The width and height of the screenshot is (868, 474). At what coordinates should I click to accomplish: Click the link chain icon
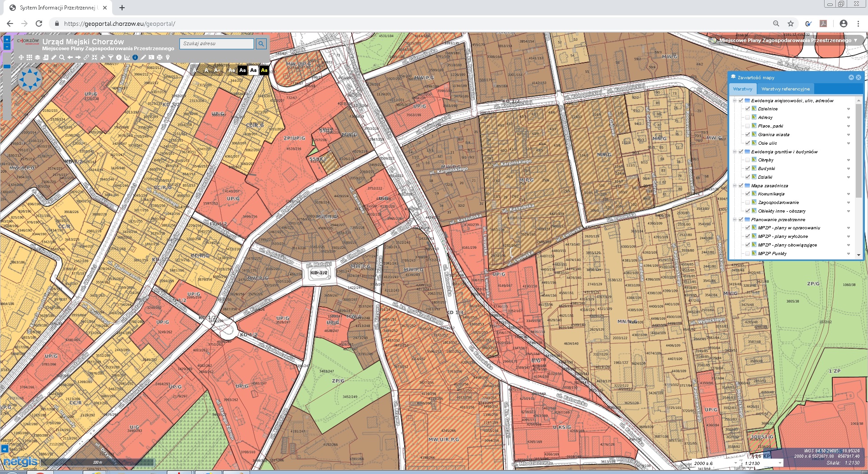(86, 57)
